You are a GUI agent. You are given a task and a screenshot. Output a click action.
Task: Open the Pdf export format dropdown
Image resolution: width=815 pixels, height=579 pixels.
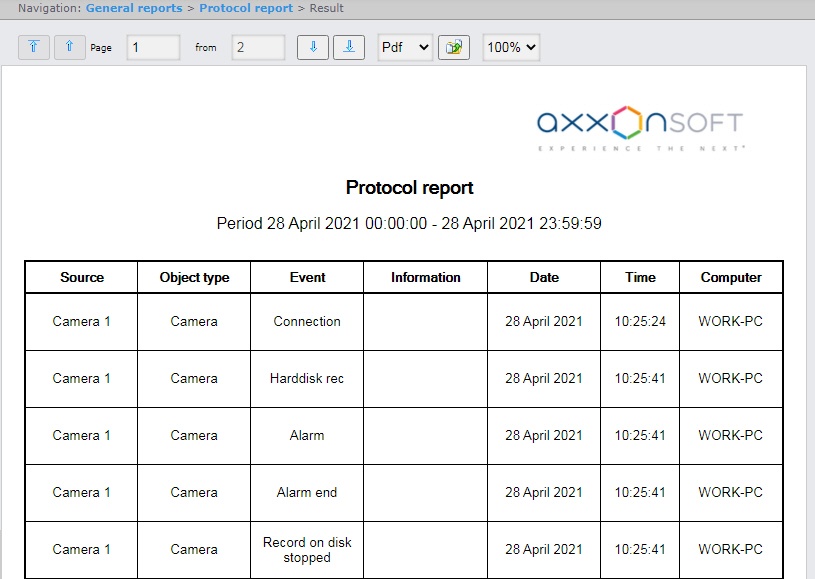point(405,47)
